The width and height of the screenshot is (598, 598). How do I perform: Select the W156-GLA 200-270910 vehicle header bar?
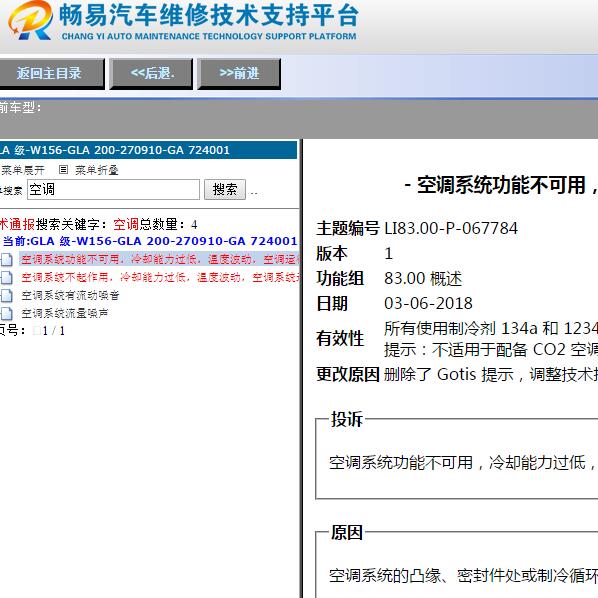148,150
